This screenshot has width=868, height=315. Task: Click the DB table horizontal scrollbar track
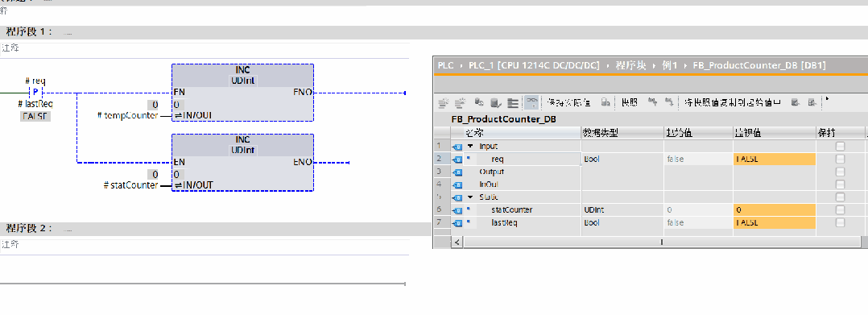point(662,242)
